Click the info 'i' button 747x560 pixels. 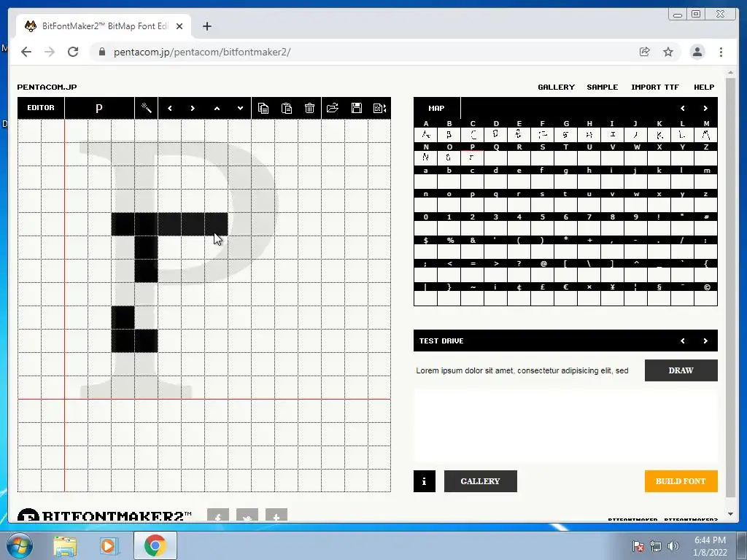(425, 481)
